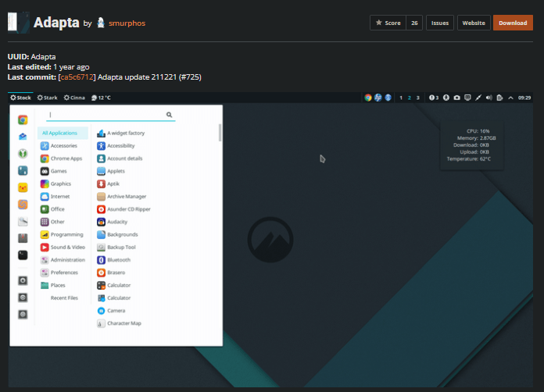
Task: Visit the theme Website
Action: [x=474, y=23]
